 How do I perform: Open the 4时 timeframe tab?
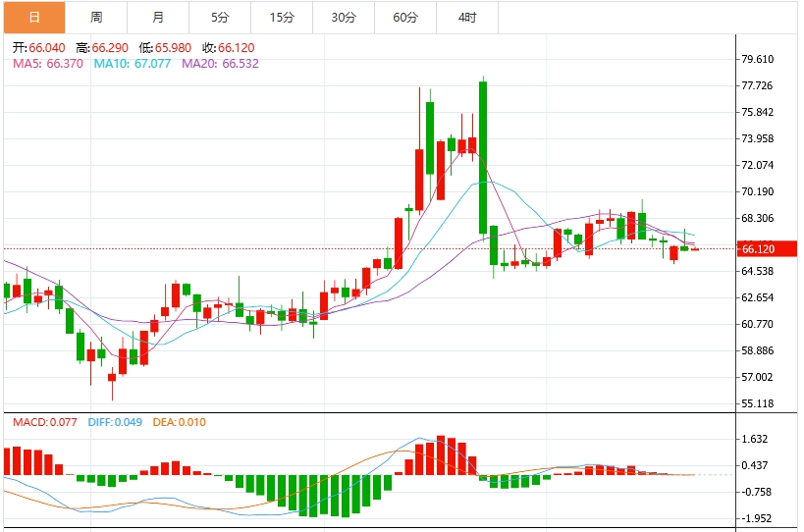coord(467,18)
